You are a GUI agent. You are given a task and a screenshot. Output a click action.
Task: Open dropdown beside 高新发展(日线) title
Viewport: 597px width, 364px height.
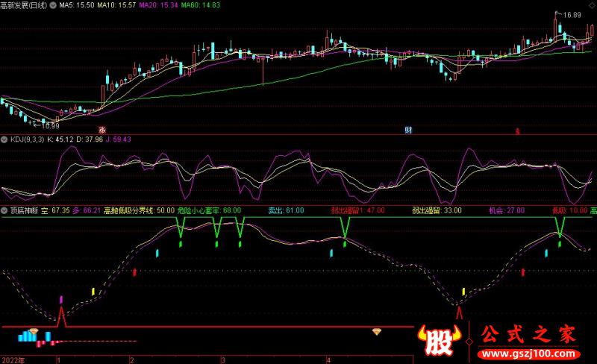pyautogui.click(x=53, y=5)
